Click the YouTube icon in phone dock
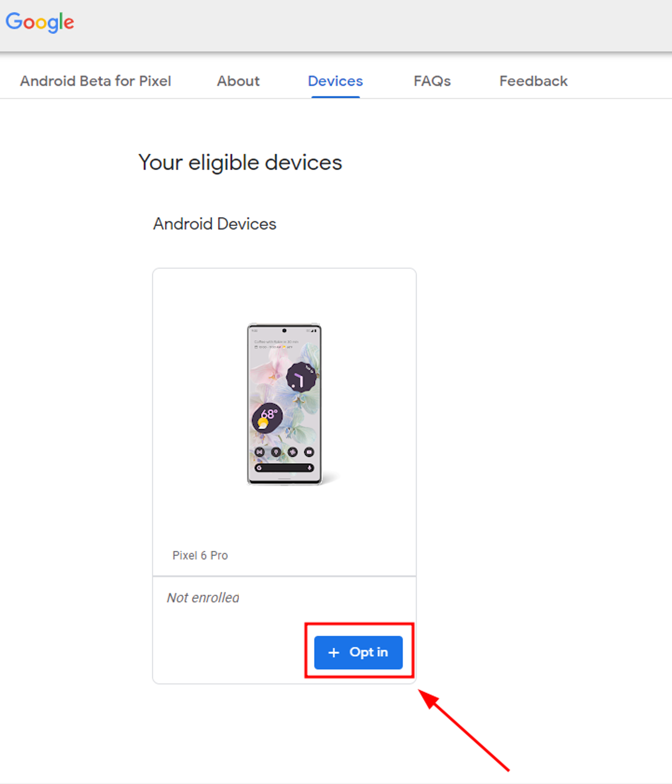 pos(309,452)
